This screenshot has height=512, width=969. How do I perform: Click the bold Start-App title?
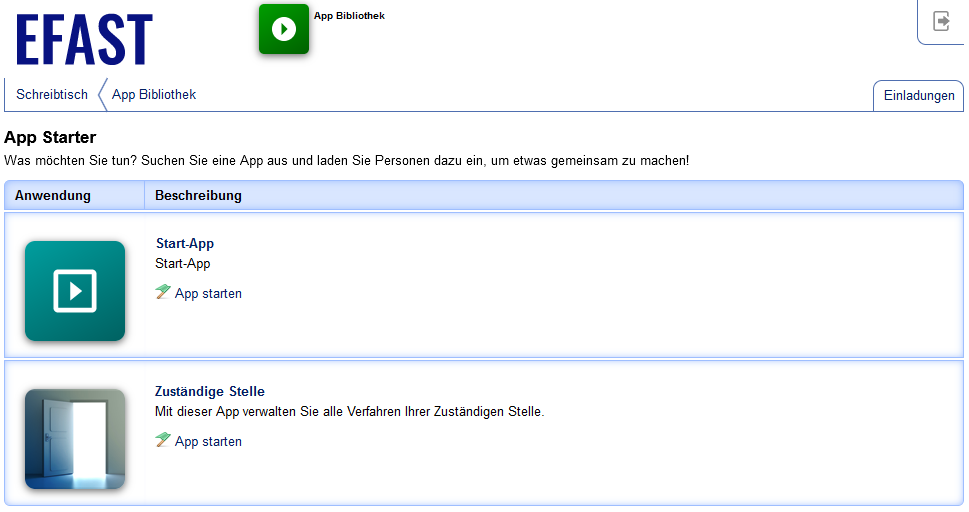point(185,244)
